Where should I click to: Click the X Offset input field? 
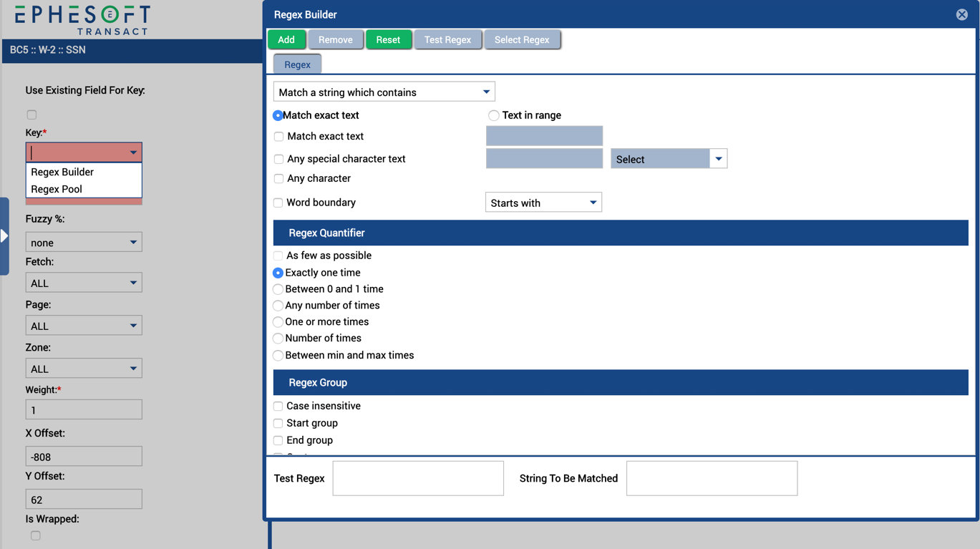(x=84, y=457)
